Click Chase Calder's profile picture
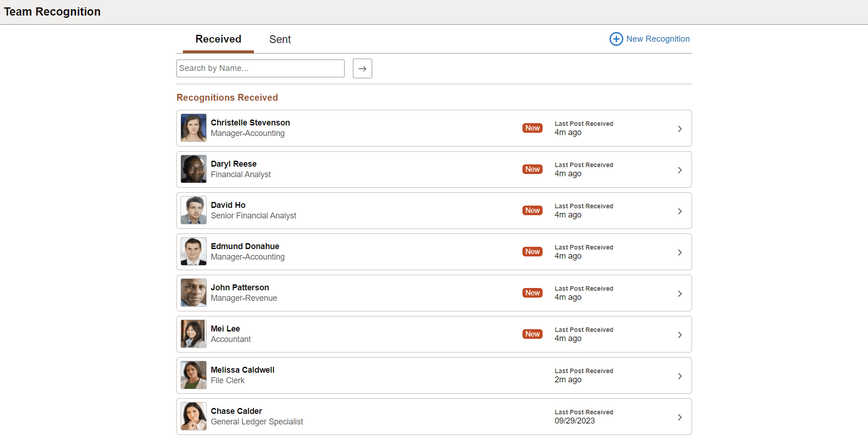 [193, 416]
